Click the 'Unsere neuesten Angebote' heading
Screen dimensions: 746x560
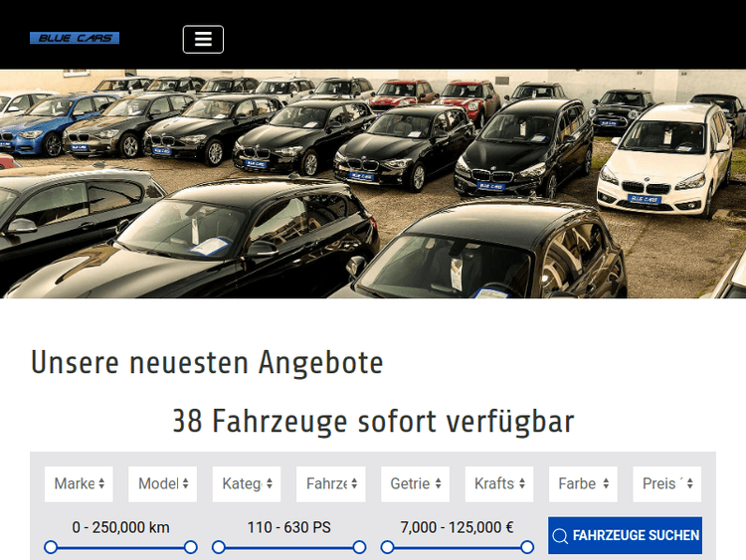[207, 363]
